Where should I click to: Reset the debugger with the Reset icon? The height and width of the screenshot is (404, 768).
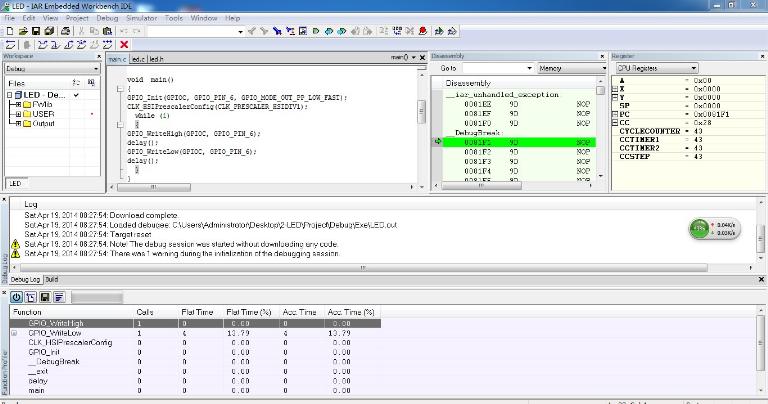point(10,45)
